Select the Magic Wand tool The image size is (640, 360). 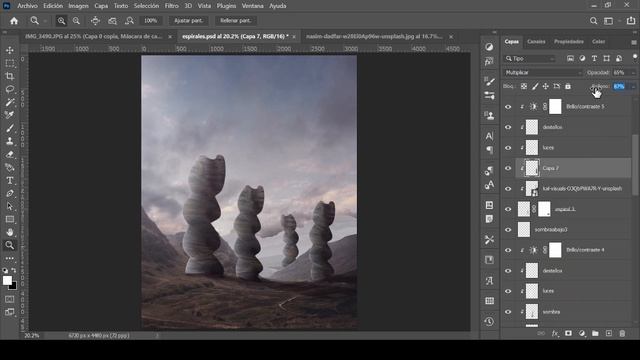click(10, 102)
